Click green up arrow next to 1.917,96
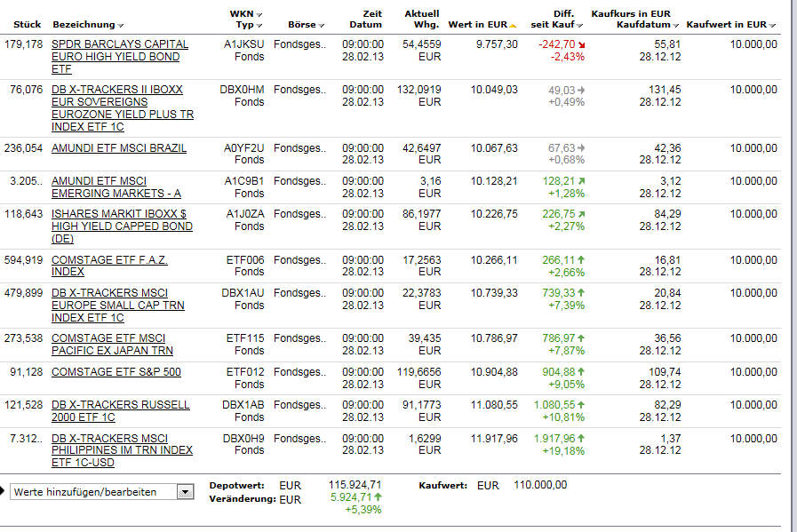The image size is (797, 532). point(581,438)
